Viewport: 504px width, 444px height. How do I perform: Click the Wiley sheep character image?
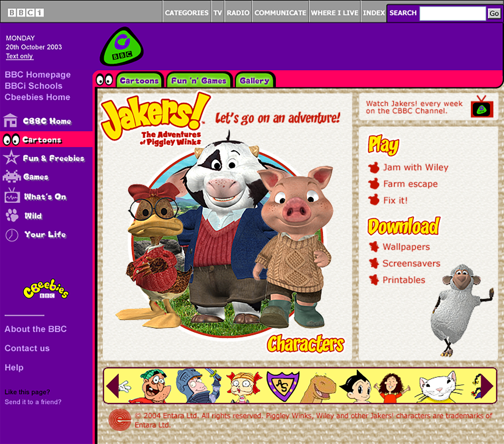point(462,310)
